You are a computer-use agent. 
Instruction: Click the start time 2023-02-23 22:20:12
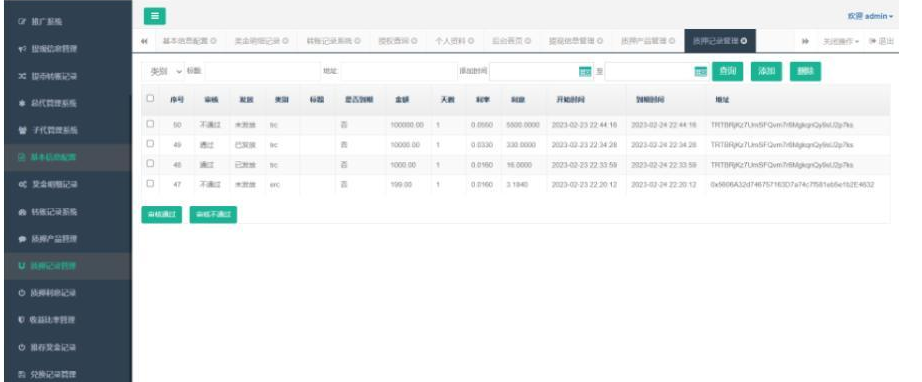pos(584,185)
